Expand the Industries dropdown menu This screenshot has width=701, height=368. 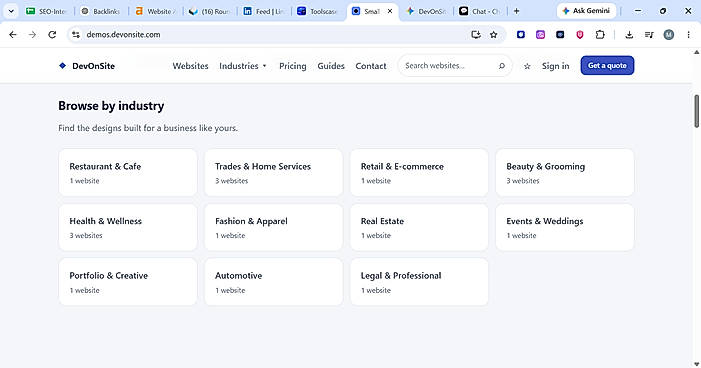(243, 66)
